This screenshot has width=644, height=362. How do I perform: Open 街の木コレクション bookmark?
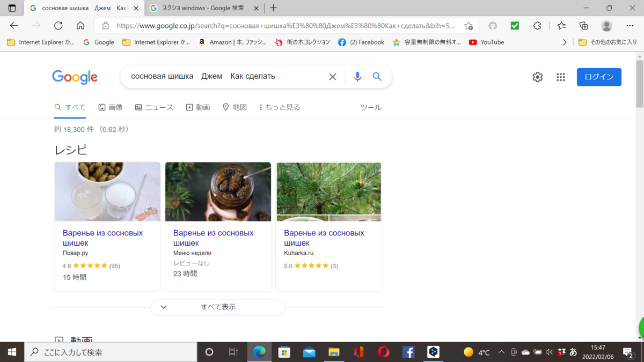[x=302, y=42]
